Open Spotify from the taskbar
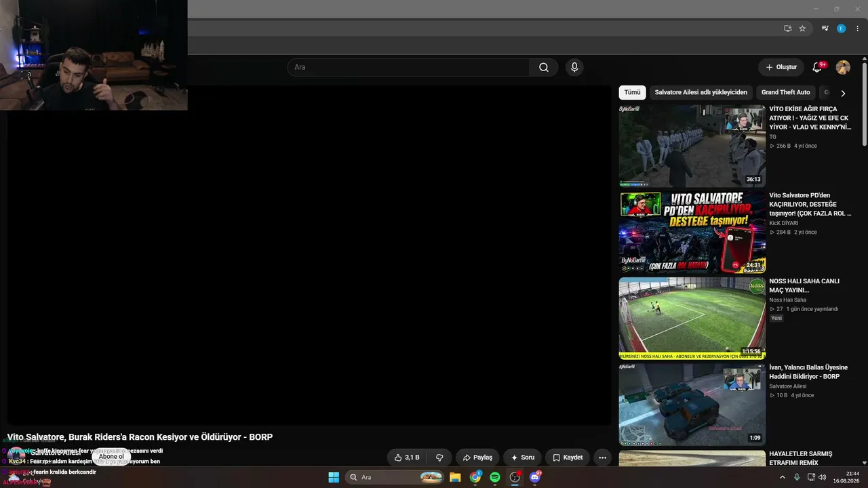 495,477
